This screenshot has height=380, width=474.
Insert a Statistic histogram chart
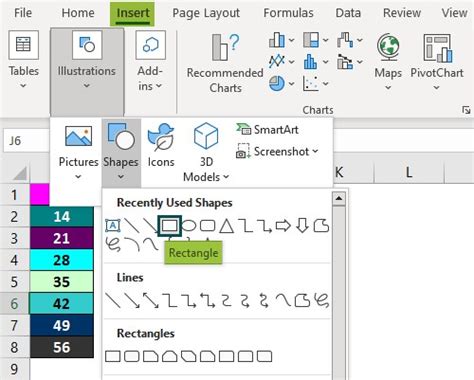(311, 61)
